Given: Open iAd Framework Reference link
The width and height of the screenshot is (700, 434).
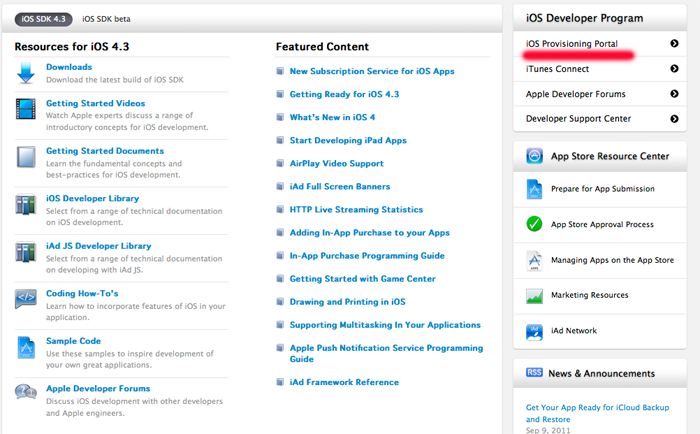Looking at the screenshot, I should point(344,382).
